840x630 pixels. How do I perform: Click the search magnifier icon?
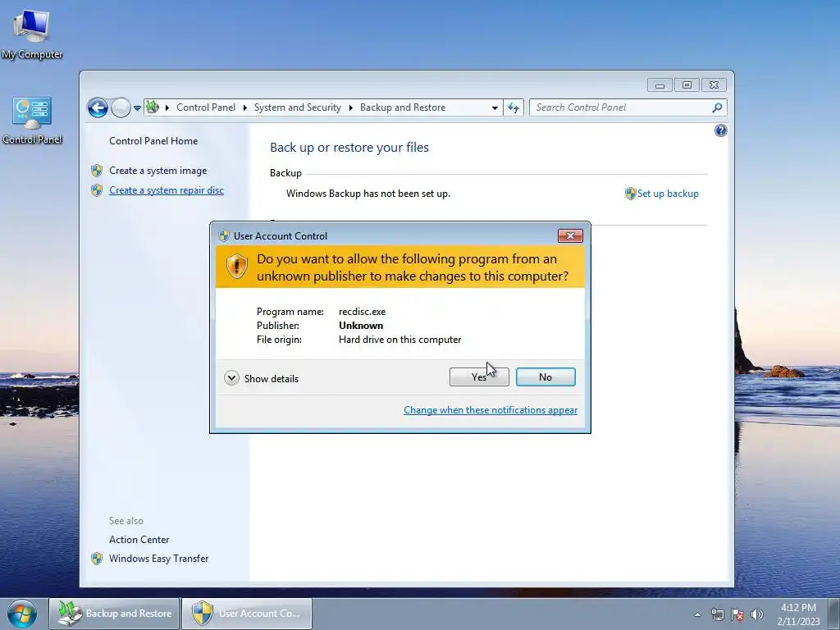coord(717,107)
